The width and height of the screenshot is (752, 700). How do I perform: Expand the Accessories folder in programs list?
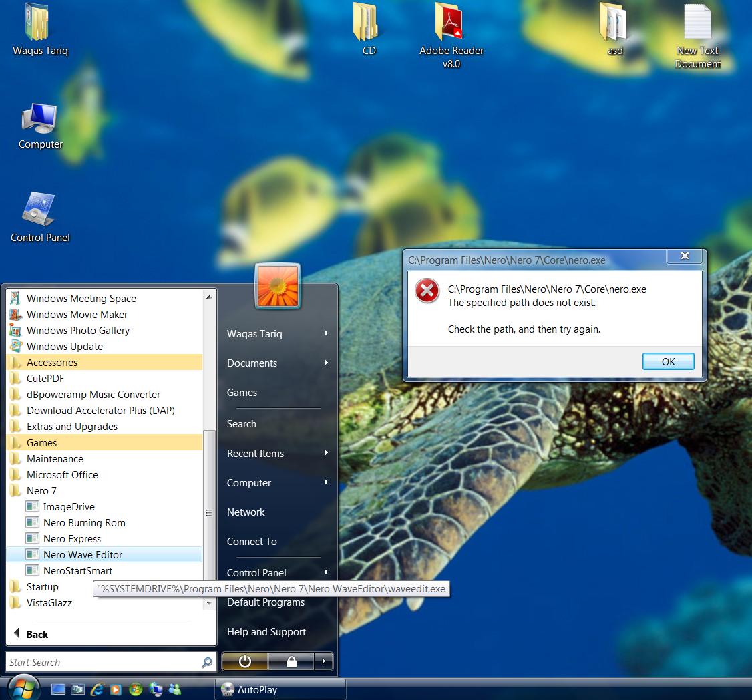click(52, 363)
